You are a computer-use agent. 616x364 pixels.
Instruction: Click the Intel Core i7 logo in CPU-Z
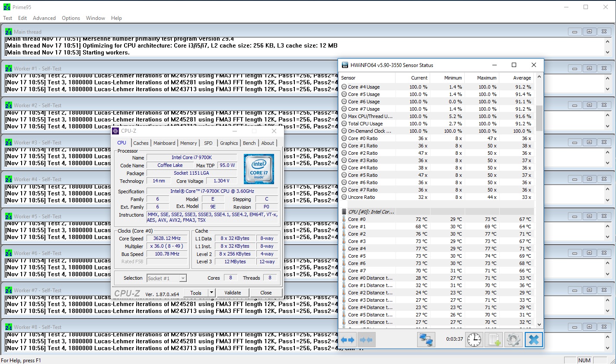(x=259, y=169)
